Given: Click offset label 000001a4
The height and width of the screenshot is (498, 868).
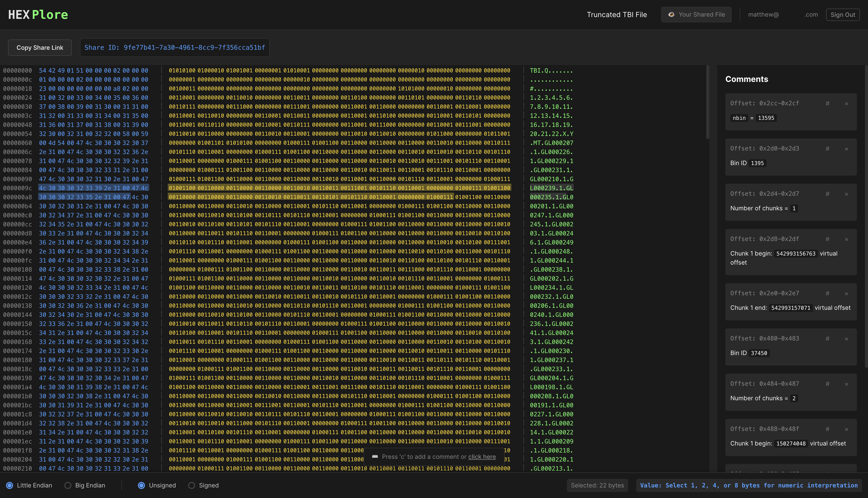Looking at the screenshot, I should point(17,387).
